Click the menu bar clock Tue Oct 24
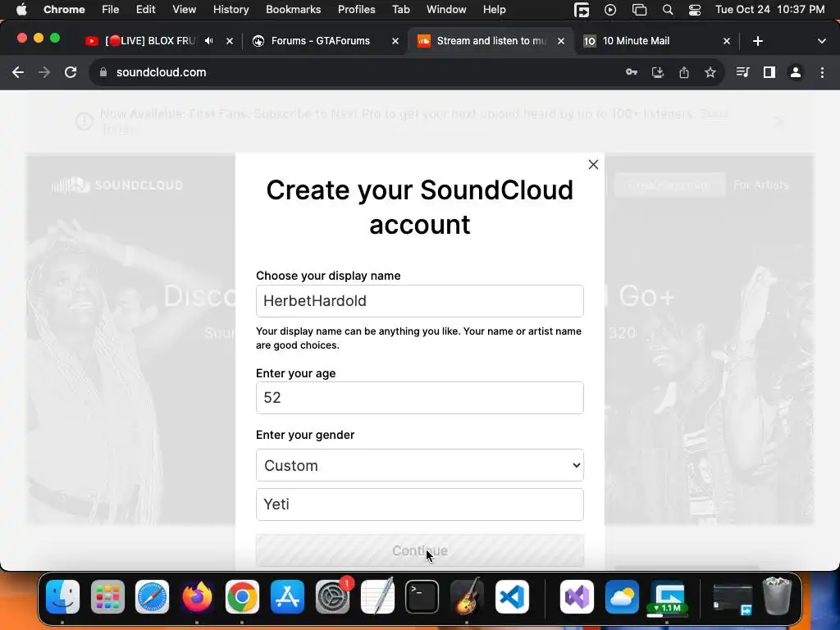This screenshot has width=840, height=630. (769, 10)
